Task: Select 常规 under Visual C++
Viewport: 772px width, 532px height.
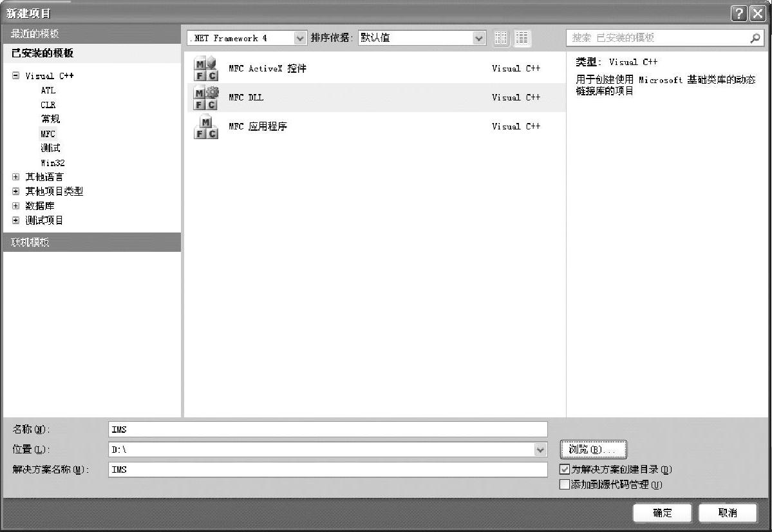Action: point(50,119)
